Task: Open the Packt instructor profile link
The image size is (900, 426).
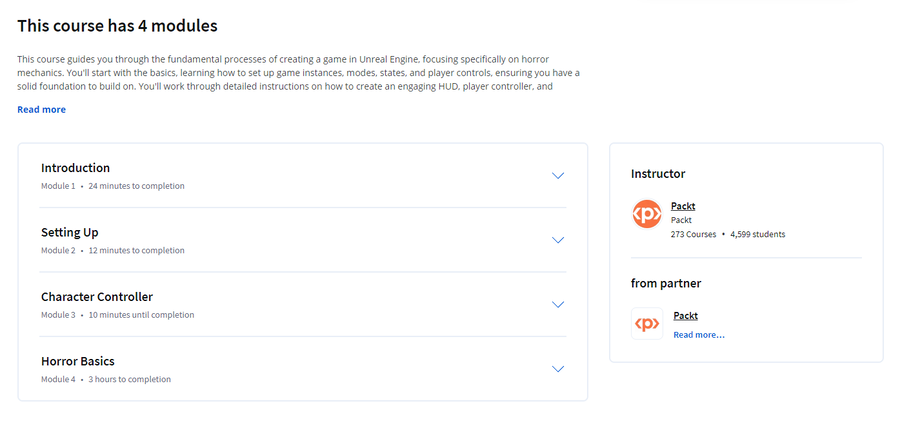Action: point(683,206)
